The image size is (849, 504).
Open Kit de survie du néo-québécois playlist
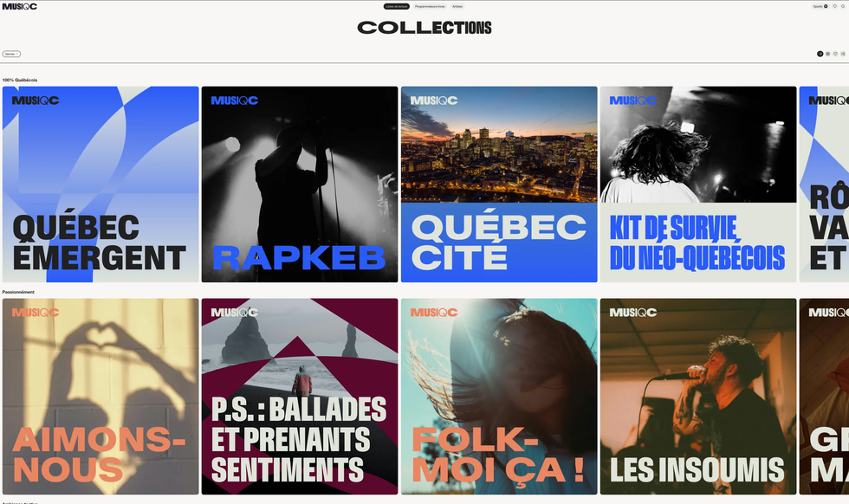[698, 184]
